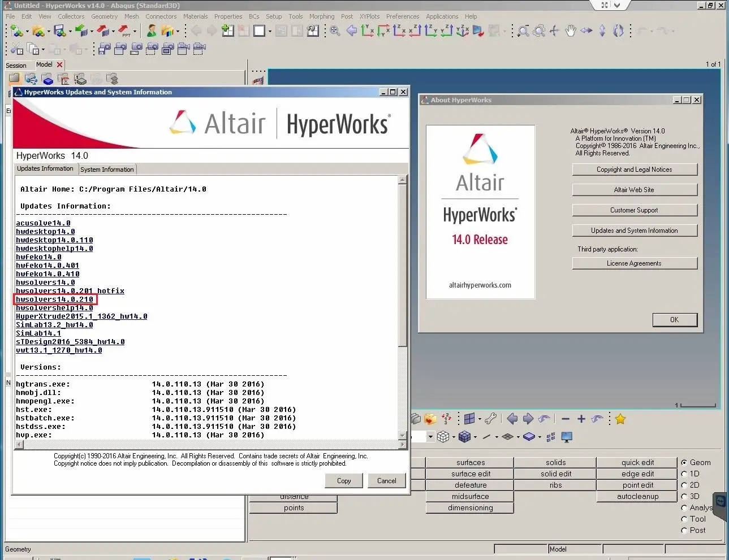The image size is (729, 560).
Task: Select the isometric view axes icon
Action: (462, 31)
